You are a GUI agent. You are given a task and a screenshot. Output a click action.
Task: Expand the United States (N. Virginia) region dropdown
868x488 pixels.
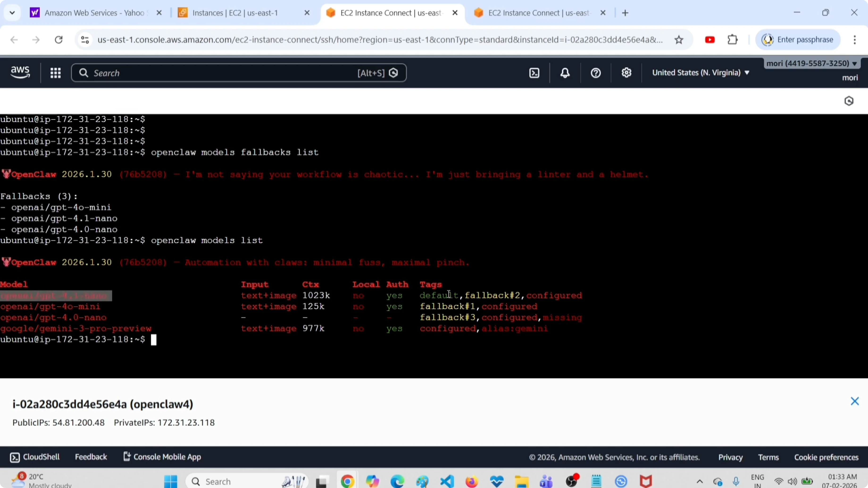(x=701, y=73)
